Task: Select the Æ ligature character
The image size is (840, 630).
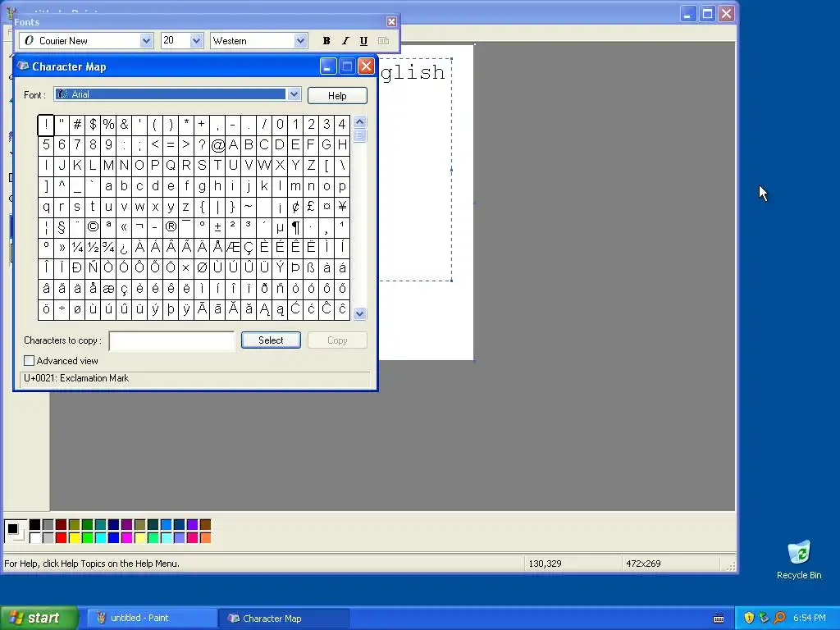Action: coord(233,248)
